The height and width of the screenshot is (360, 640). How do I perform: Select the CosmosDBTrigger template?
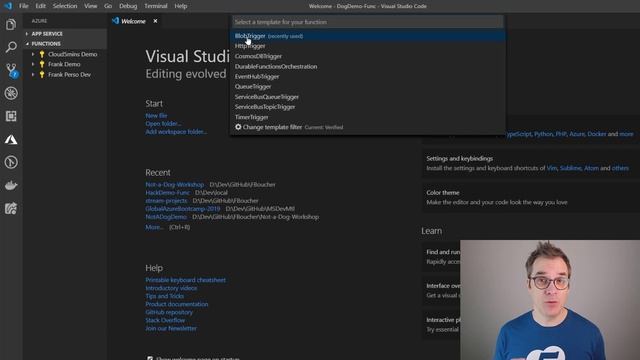click(367, 56)
